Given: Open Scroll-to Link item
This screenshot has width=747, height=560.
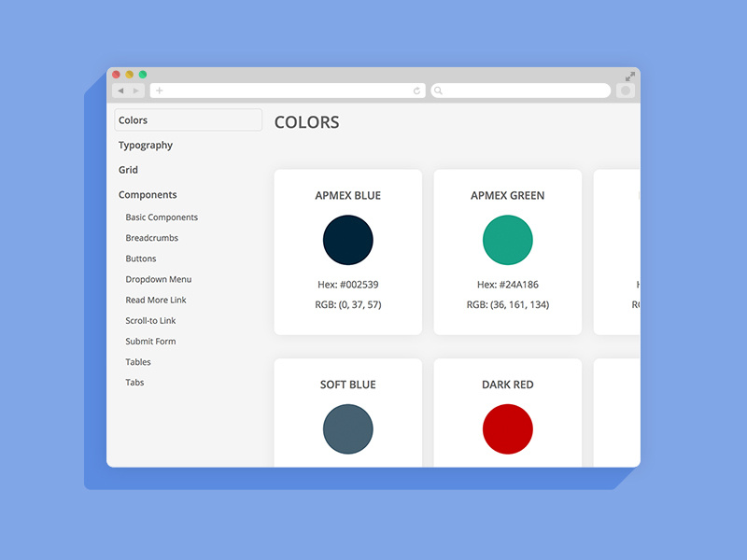Looking at the screenshot, I should click(150, 320).
